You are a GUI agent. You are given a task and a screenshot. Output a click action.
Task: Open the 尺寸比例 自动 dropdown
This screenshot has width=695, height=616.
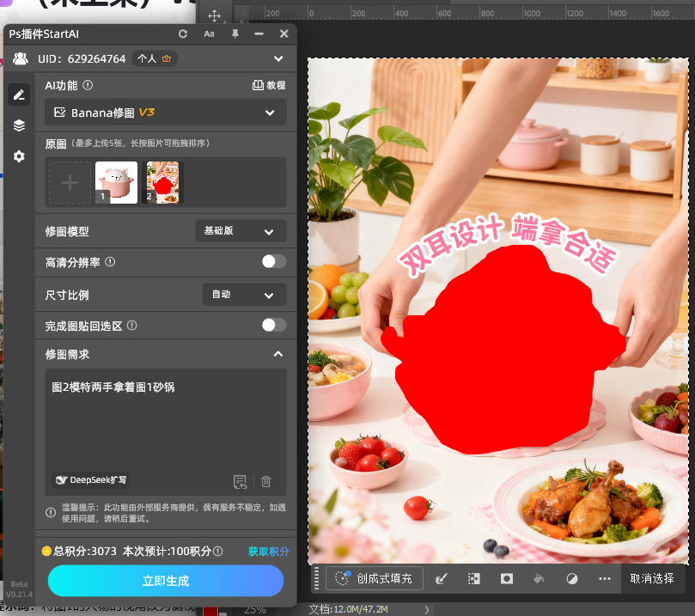pyautogui.click(x=244, y=293)
